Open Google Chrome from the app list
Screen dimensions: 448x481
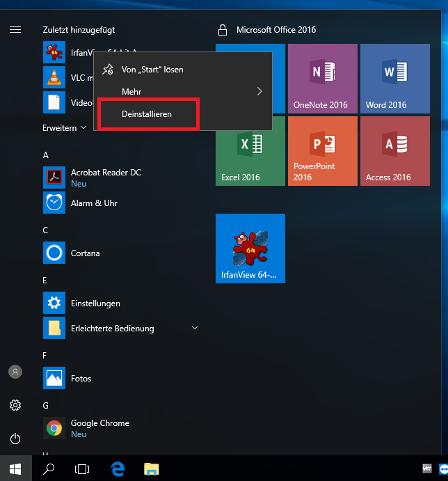(x=99, y=423)
